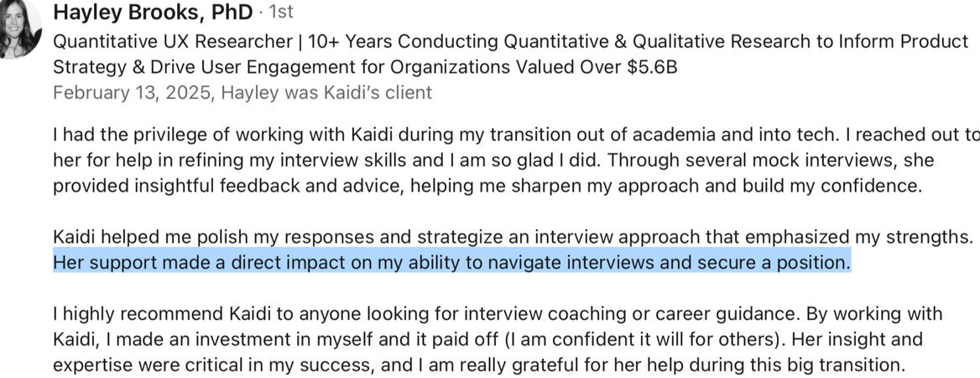Click the line starting "Kaidi helped me polish"
Image resolution: width=980 pixels, height=378 pixels.
[x=512, y=237]
